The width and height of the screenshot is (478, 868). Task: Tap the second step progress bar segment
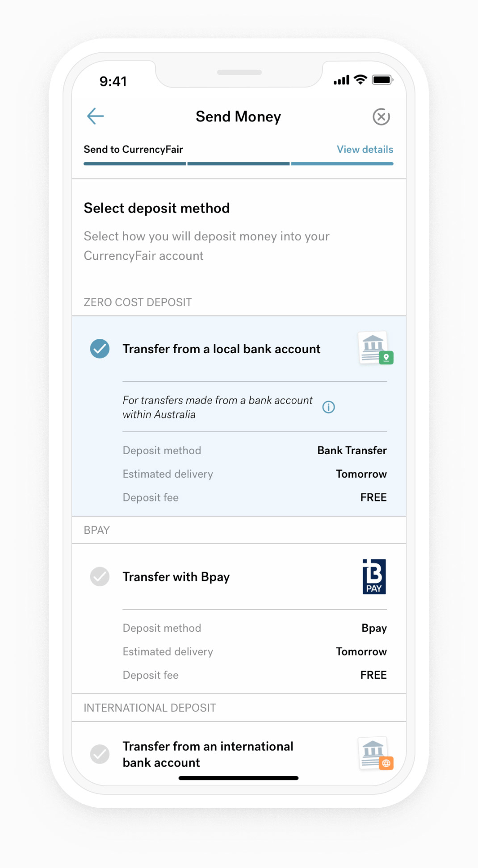click(238, 163)
